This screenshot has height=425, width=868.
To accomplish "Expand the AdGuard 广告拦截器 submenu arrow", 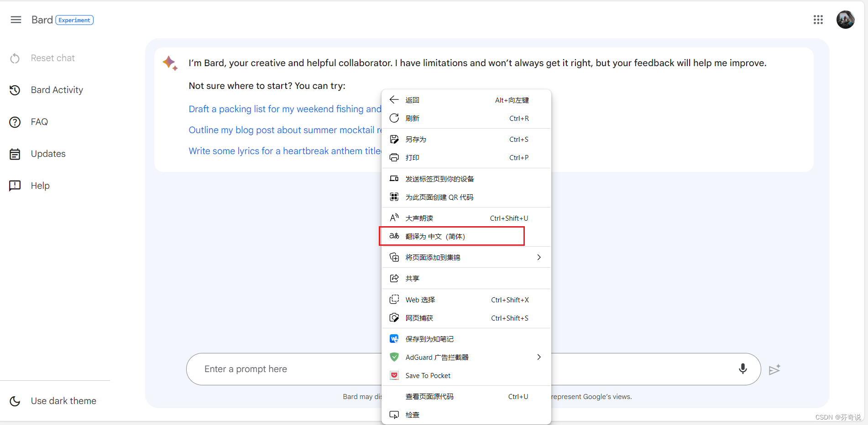I will tap(539, 357).
